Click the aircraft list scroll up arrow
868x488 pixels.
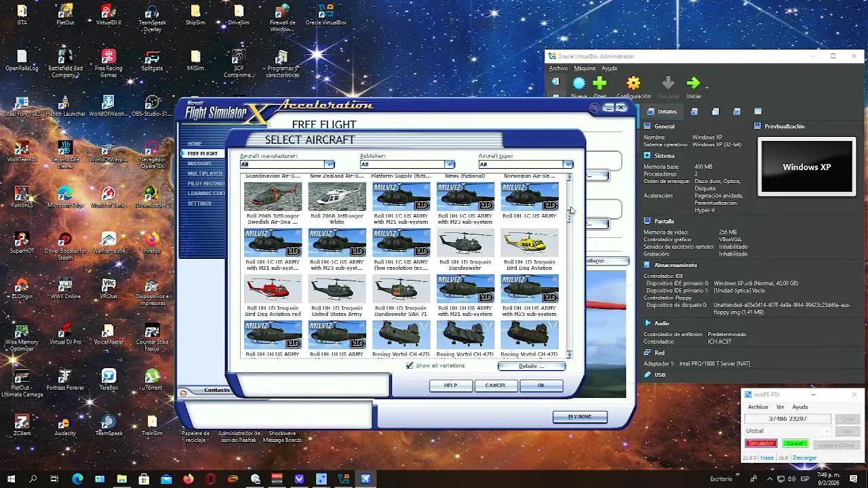(x=569, y=177)
